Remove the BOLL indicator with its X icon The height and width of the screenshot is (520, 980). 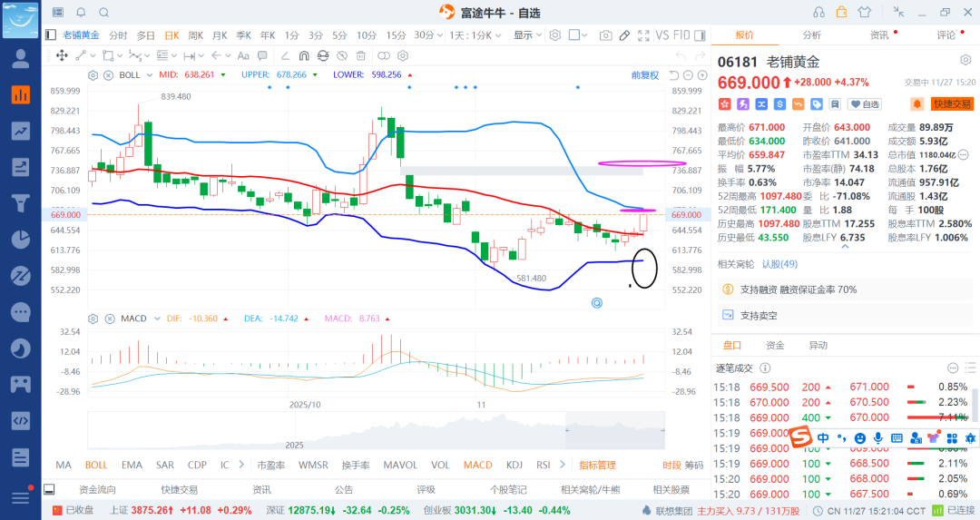pyautogui.click(x=108, y=75)
